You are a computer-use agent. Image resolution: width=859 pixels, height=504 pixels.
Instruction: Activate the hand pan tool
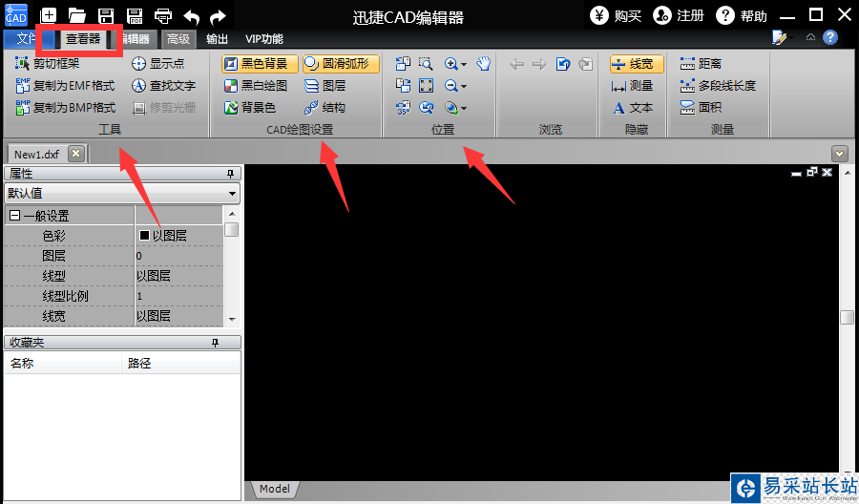tap(483, 64)
